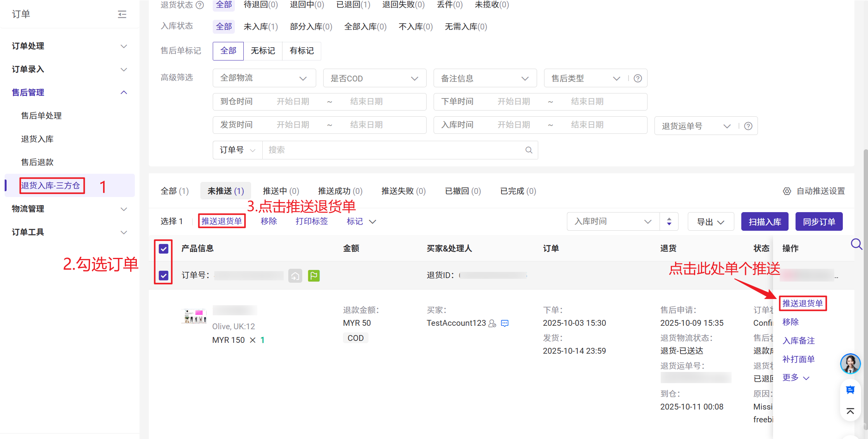868x439 pixels.
Task: Select the 无标记 filter option
Action: pyautogui.click(x=263, y=51)
